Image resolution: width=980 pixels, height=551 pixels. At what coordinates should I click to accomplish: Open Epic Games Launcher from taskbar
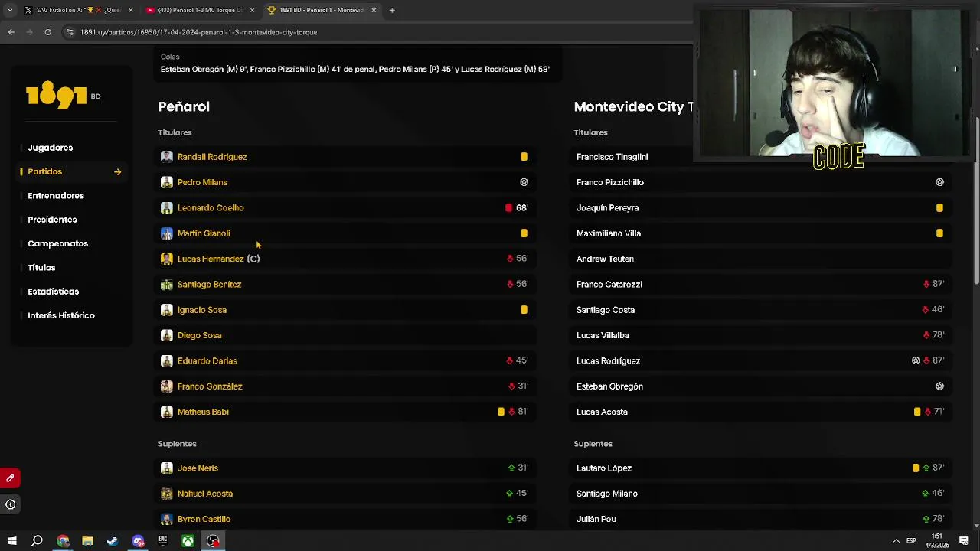coord(162,541)
